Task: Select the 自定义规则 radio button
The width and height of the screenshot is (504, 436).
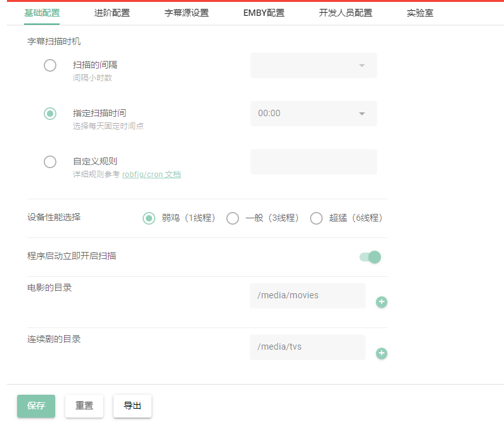Action: [x=50, y=162]
